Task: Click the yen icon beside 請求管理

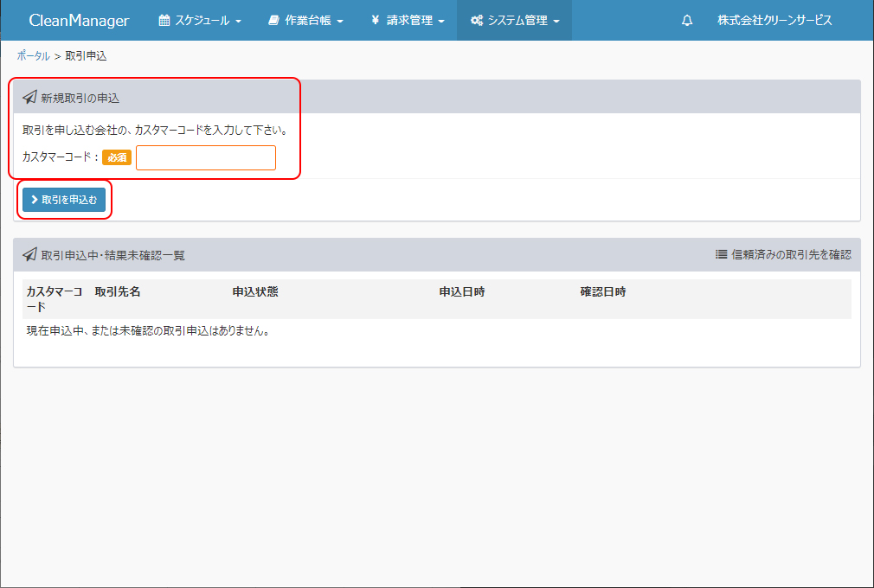Action: pyautogui.click(x=375, y=21)
